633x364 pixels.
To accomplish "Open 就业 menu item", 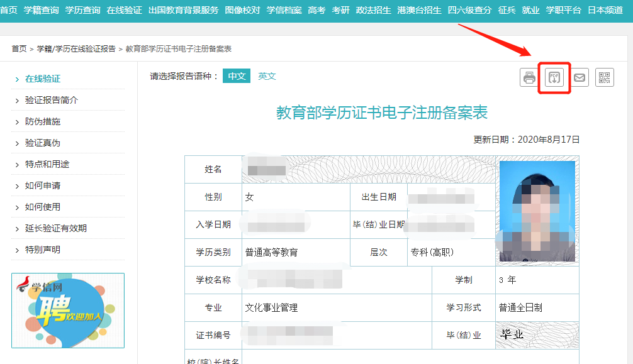I will coord(530,10).
